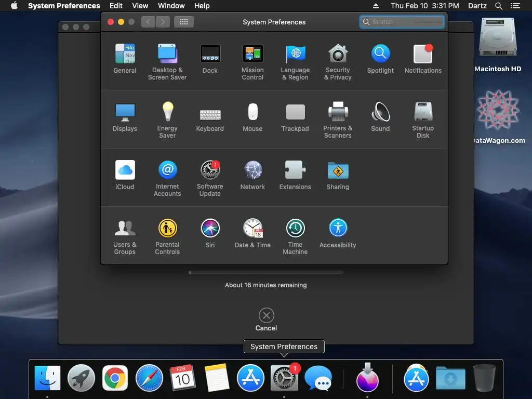Open the Window menu
The width and height of the screenshot is (532, 399).
coord(171,6)
